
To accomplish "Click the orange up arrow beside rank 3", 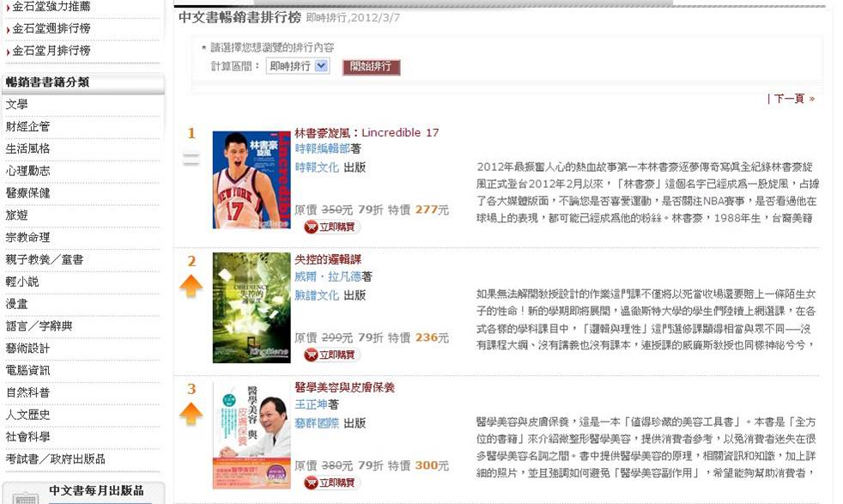I will [191, 414].
